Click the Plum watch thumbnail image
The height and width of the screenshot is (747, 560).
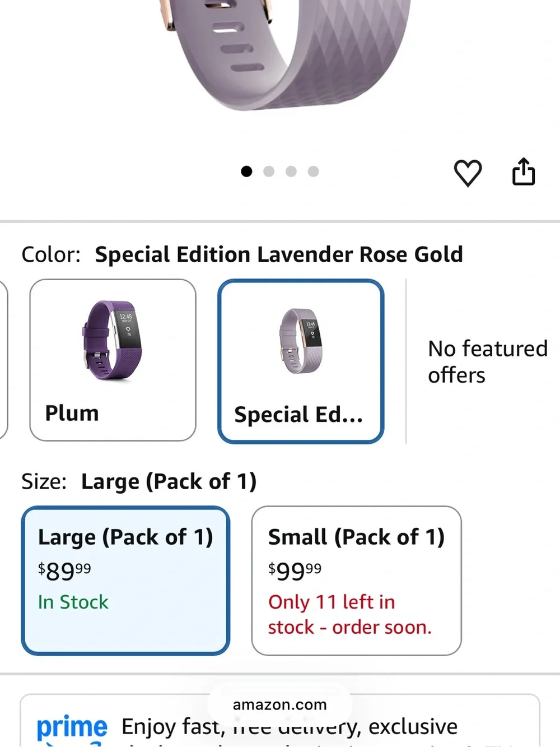112,340
